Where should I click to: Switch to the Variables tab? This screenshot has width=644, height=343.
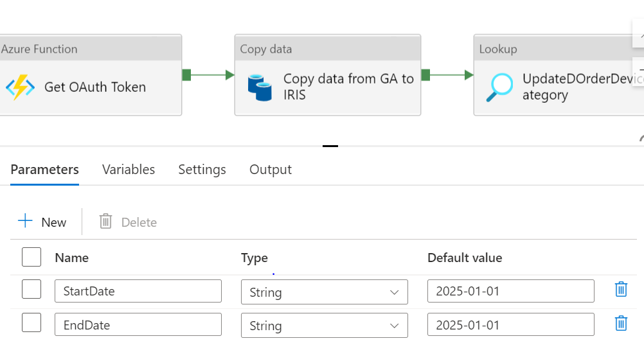click(129, 170)
